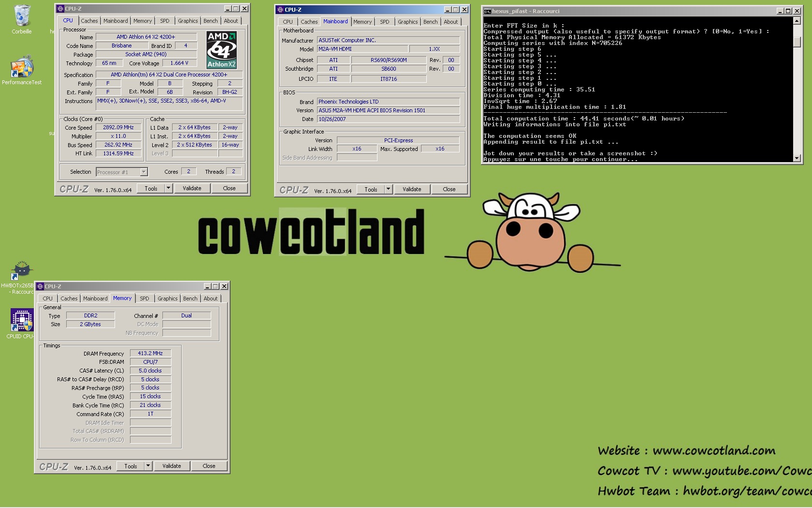812x508 pixels.
Task: Go to SPD tab in the Memory window
Action: point(145,299)
